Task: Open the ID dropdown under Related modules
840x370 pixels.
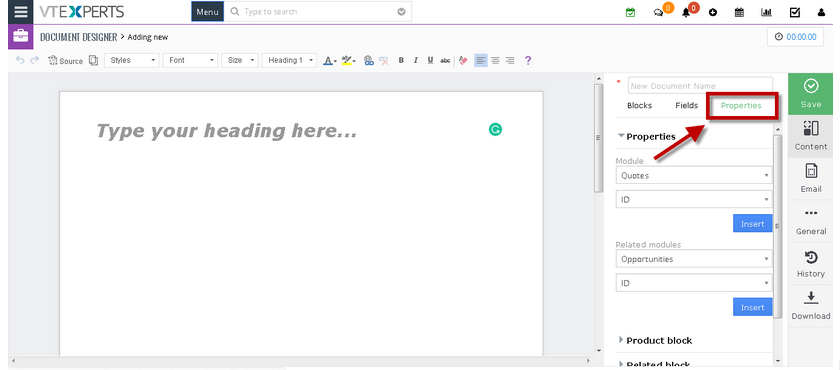Action: (694, 283)
